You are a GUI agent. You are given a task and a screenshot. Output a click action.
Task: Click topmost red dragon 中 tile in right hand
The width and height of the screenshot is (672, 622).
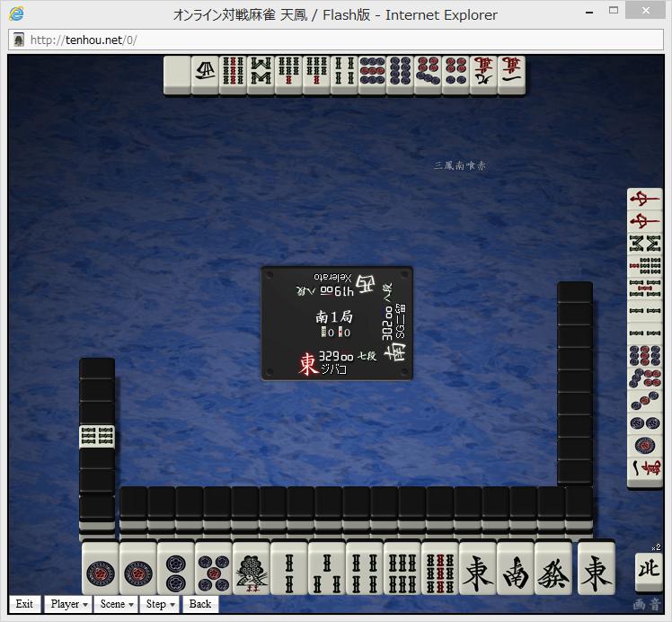644,200
